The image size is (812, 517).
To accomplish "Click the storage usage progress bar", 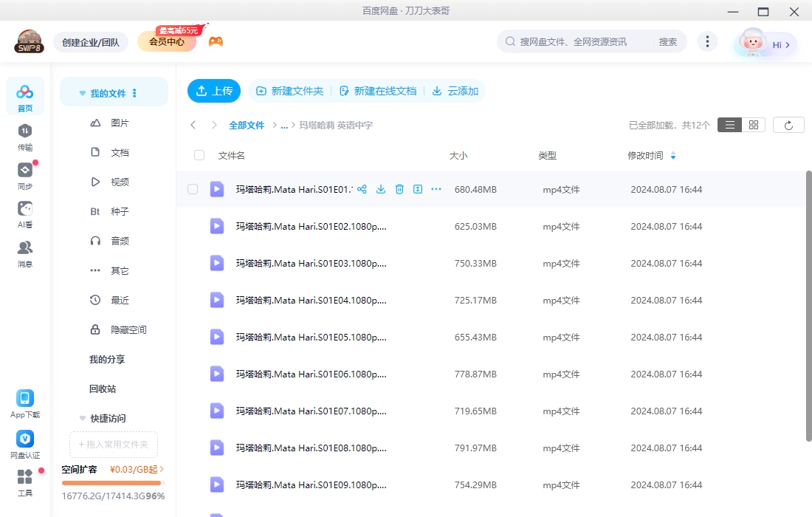I will (x=111, y=482).
